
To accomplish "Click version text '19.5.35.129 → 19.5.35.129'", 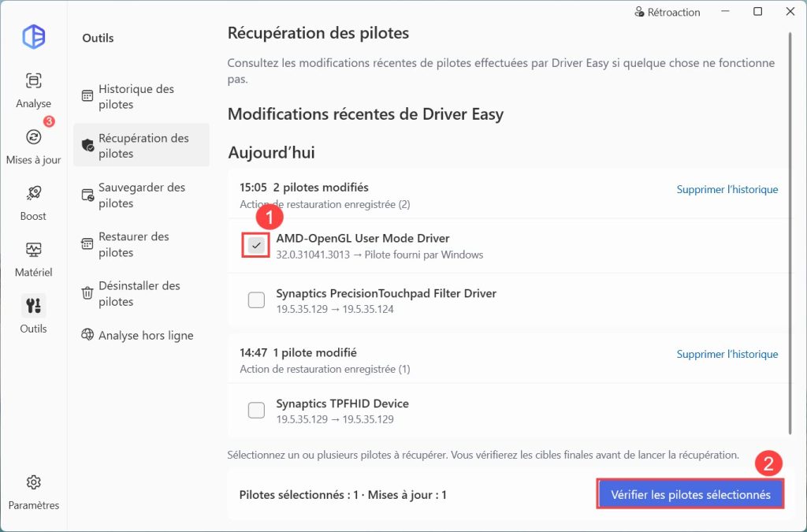I will click(335, 419).
